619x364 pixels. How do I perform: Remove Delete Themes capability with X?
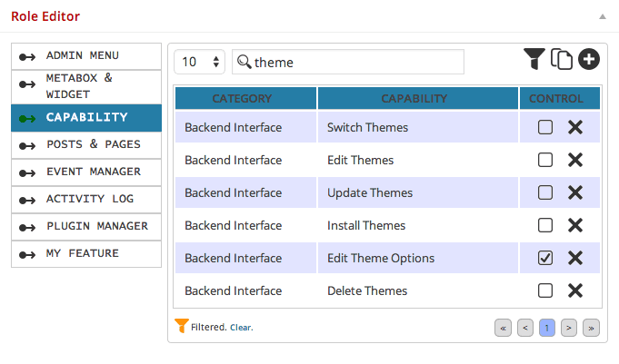point(575,291)
